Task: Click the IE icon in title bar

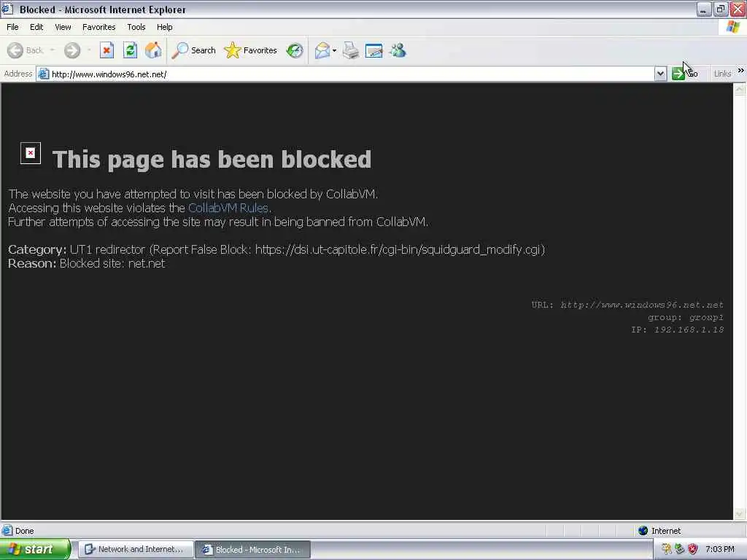Action: (7, 9)
